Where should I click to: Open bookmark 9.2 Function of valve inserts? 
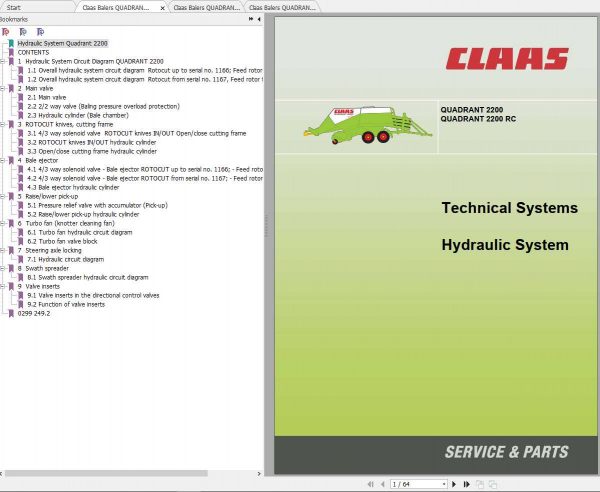coord(66,305)
